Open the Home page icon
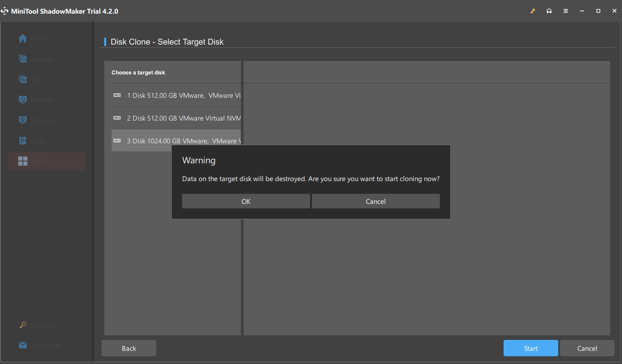 click(23, 39)
